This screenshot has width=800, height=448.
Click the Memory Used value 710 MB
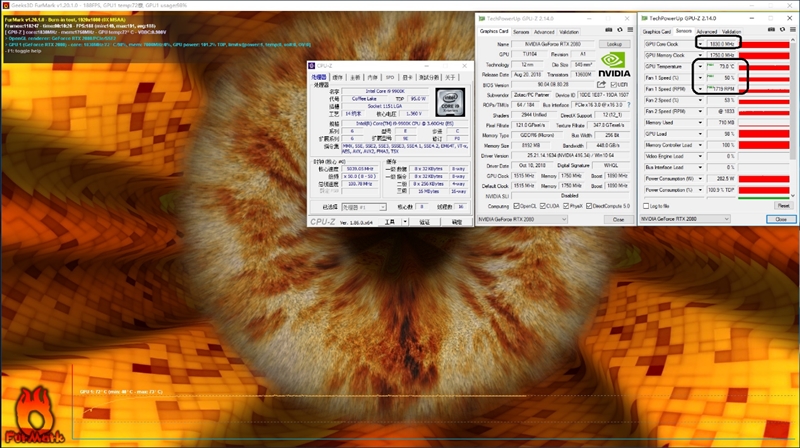pos(721,122)
